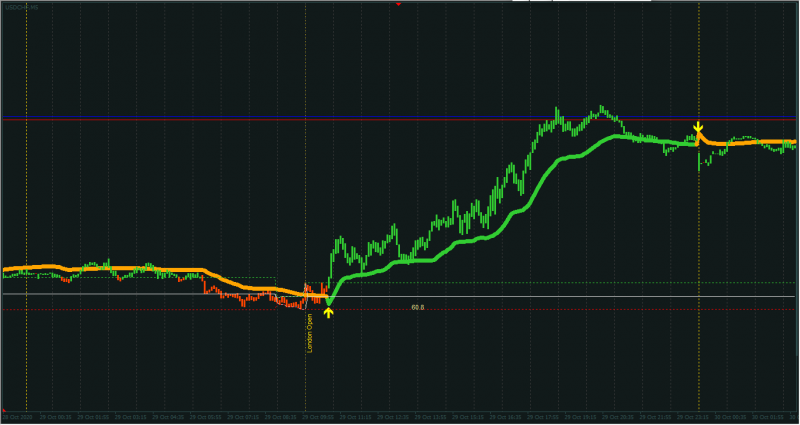The height and width of the screenshot is (425, 800).
Task: Click the '29 Oct 12:35' time axis label
Action: tap(394, 417)
